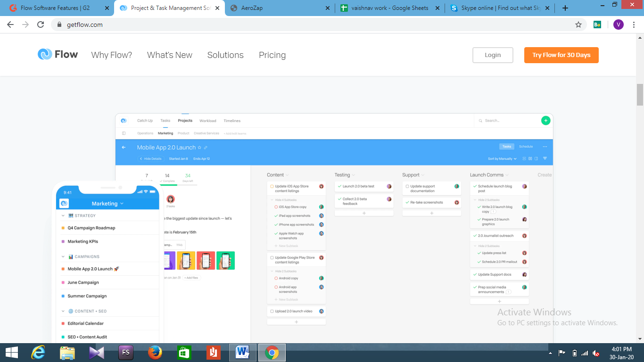Open the Chrome profile avatar V
644x362 pixels.
(618, 25)
